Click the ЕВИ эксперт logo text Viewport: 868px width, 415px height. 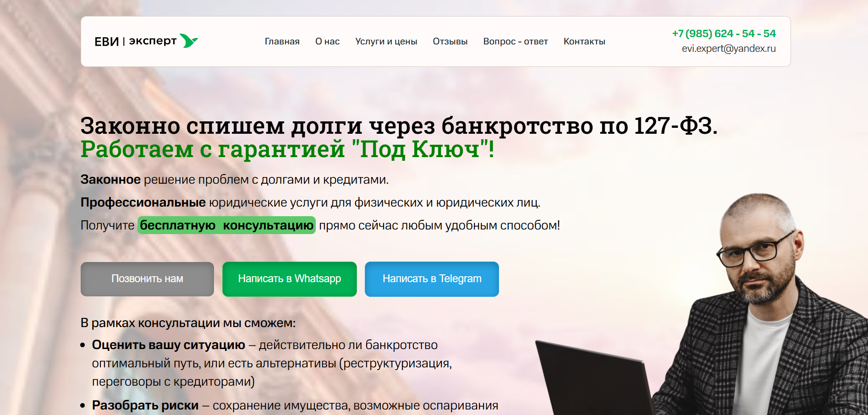pos(136,41)
